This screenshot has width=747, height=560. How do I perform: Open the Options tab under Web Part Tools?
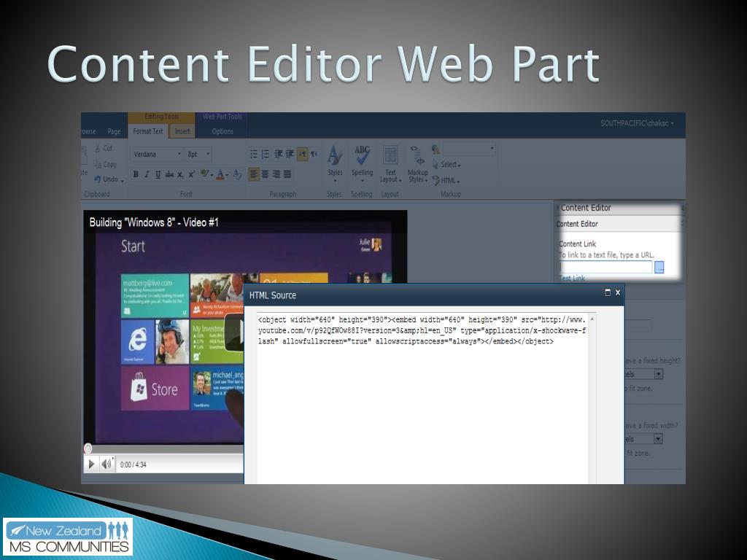pos(222,131)
